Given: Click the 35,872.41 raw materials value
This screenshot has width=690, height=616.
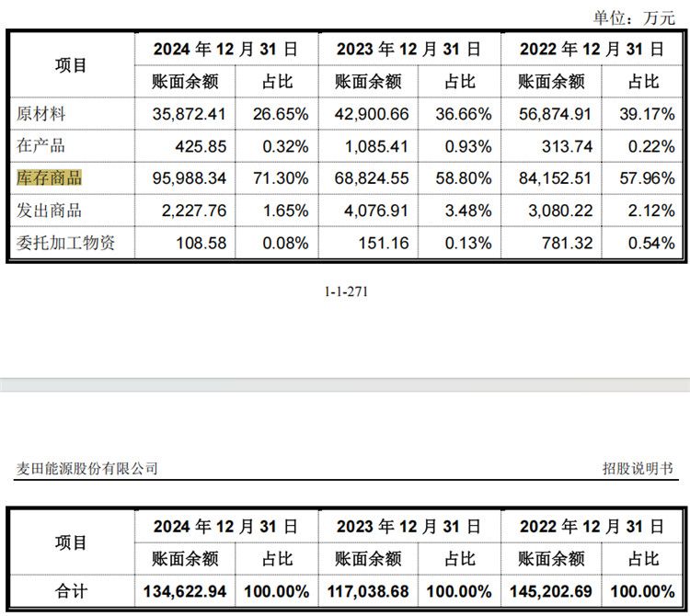Looking at the screenshot, I should point(185,114).
